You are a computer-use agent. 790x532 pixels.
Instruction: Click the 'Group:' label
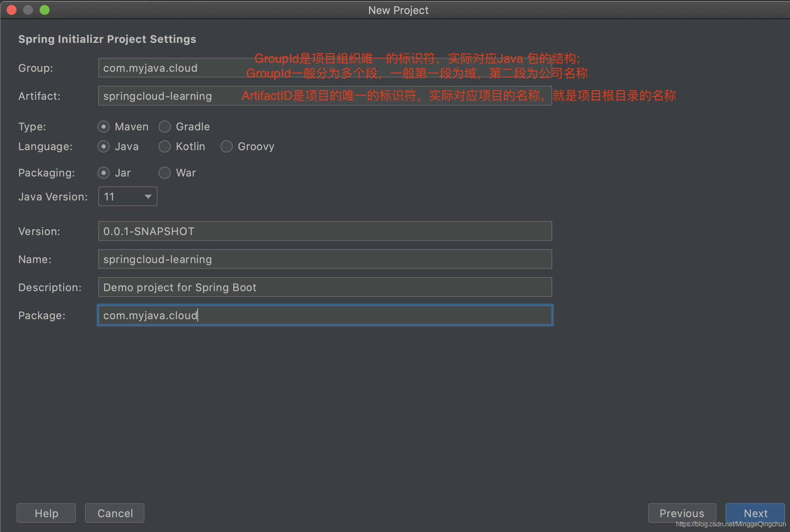click(35, 68)
